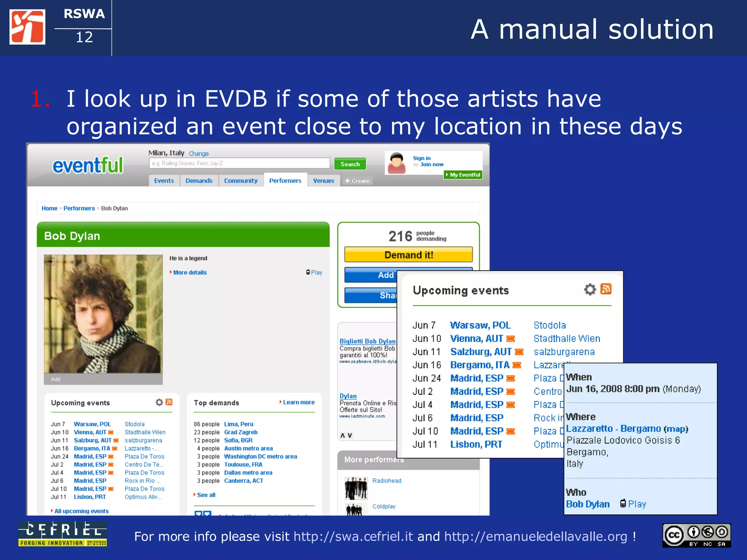Click the green Search button
Viewport: 747px width, 560px height.
(x=350, y=164)
